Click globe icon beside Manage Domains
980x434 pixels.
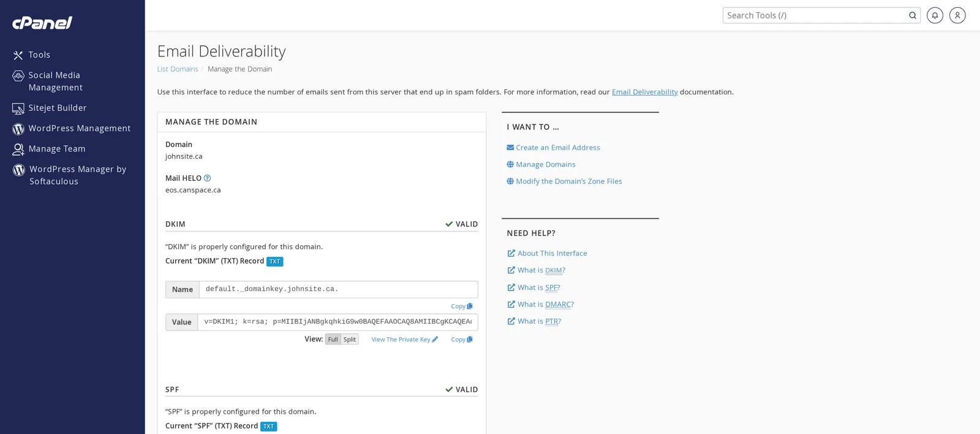pyautogui.click(x=510, y=165)
